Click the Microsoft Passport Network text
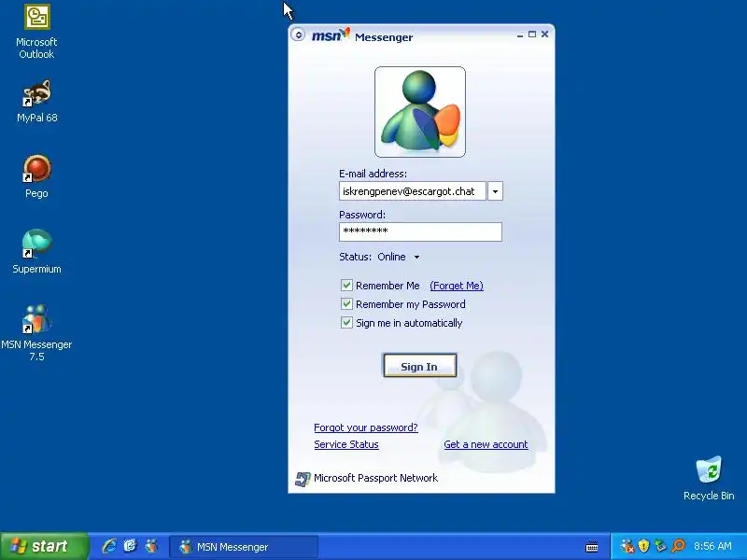This screenshot has width=747, height=560. click(376, 478)
